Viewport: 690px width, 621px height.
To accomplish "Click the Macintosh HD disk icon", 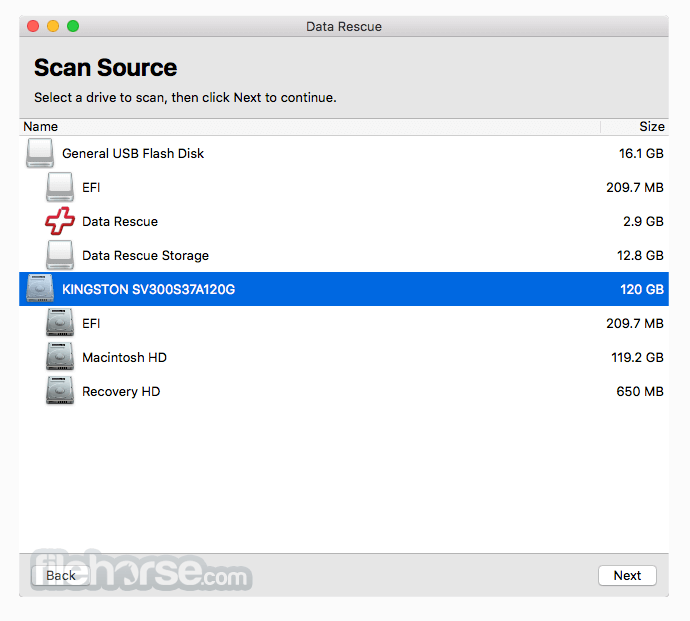I will (60, 357).
